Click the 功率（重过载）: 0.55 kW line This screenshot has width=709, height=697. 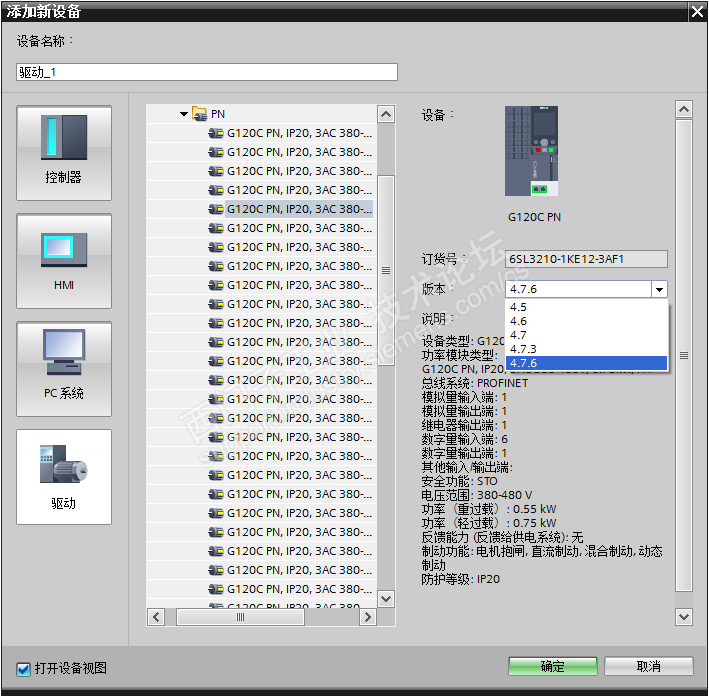coord(489,509)
